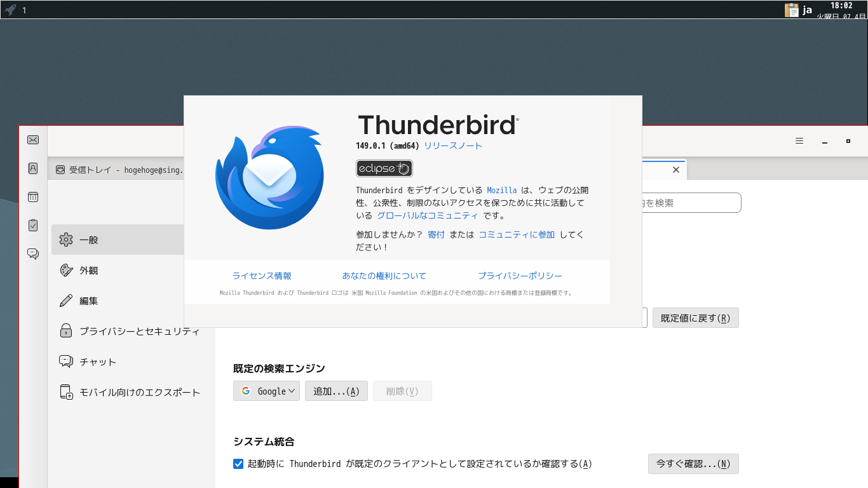Open the ライセンス情報 link

(262, 276)
